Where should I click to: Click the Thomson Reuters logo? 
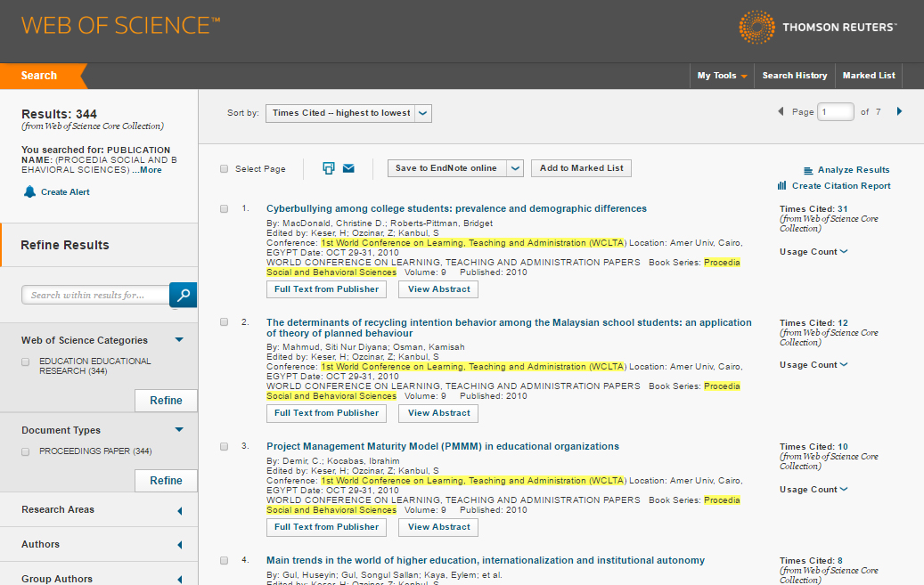pyautogui.click(x=817, y=27)
